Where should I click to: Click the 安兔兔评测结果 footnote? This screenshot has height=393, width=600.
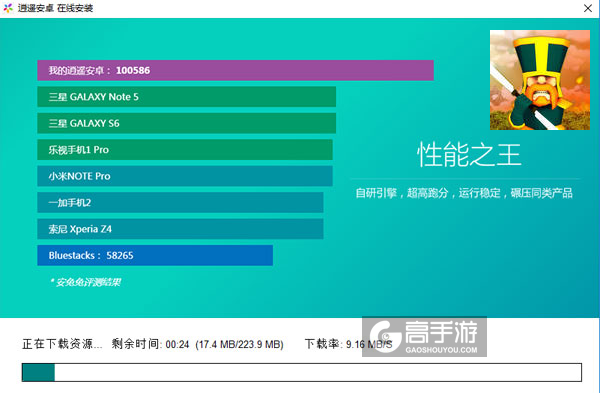tap(85, 282)
